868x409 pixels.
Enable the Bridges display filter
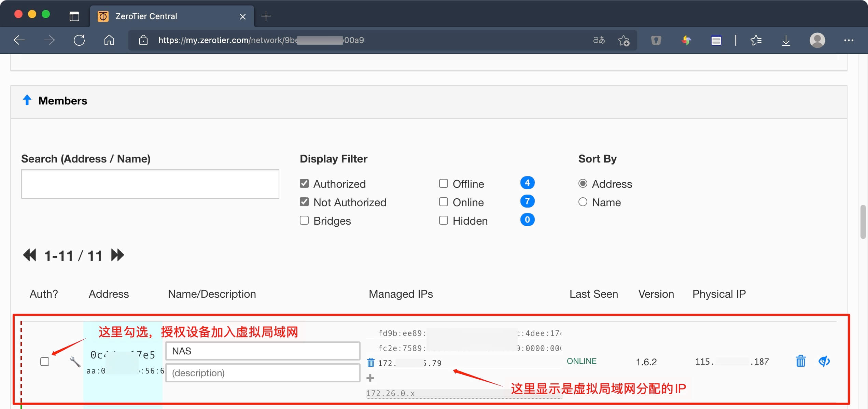304,221
